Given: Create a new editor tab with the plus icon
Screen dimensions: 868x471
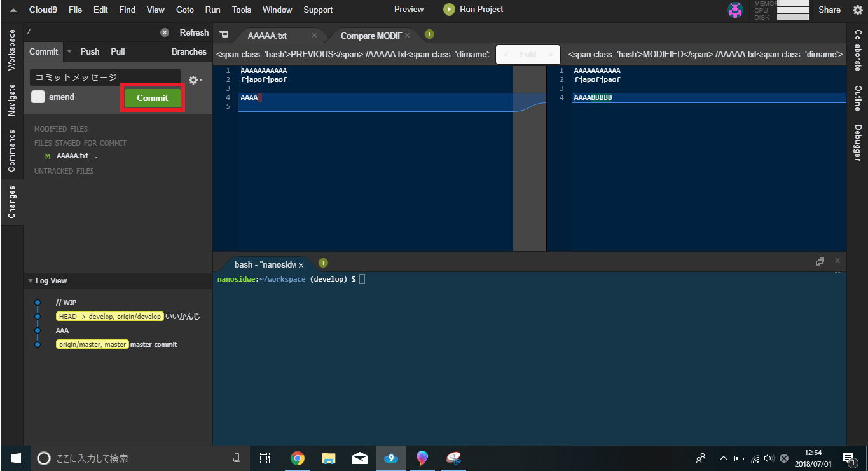Looking at the screenshot, I should [429, 34].
